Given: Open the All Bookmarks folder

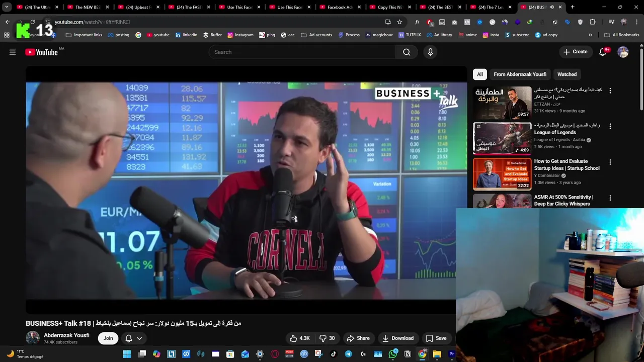Looking at the screenshot, I should pyautogui.click(x=621, y=35).
